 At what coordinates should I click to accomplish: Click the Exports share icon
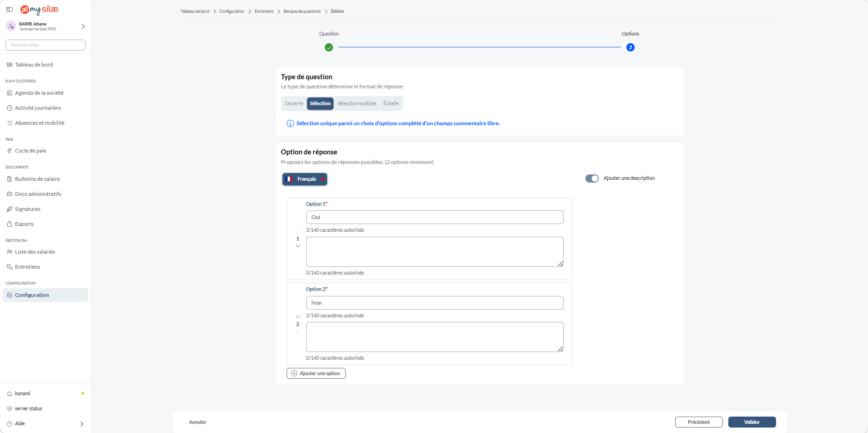coord(10,224)
